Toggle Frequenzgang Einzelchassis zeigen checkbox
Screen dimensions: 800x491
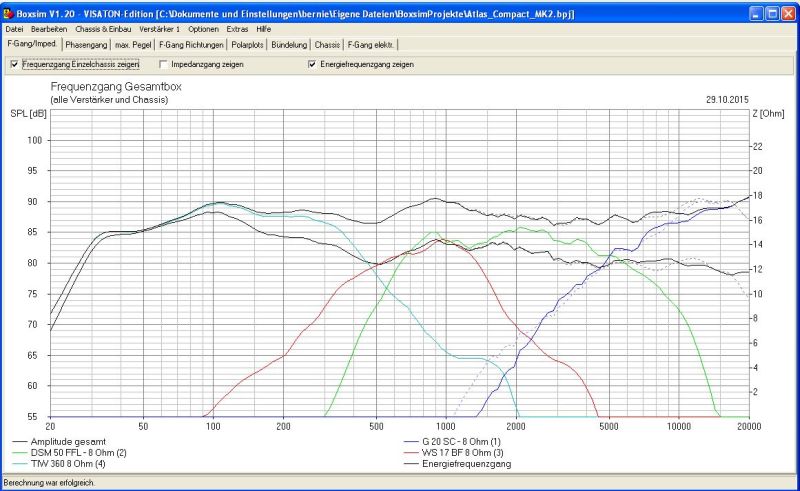click(x=13, y=64)
